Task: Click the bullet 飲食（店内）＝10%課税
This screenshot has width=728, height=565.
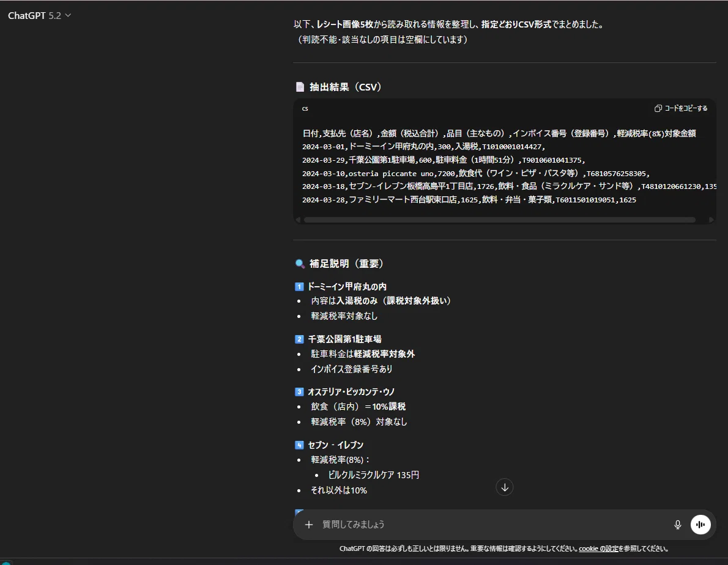Action: pyautogui.click(x=358, y=407)
